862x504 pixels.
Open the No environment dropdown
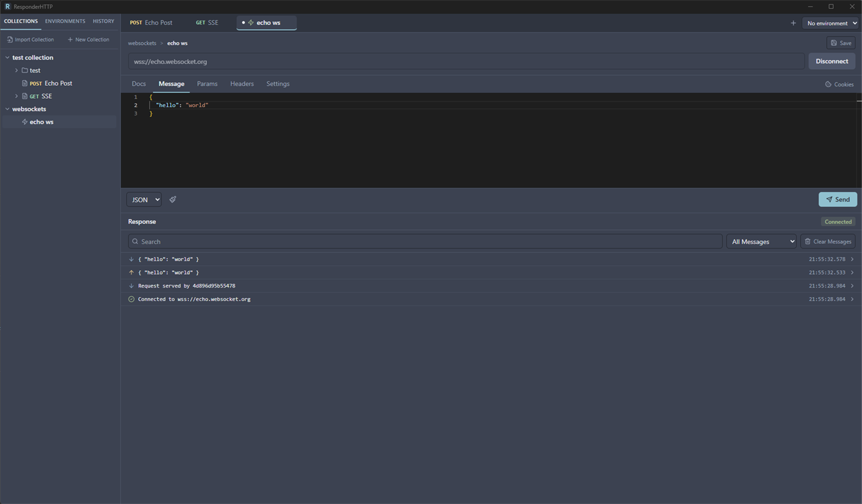[831, 23]
